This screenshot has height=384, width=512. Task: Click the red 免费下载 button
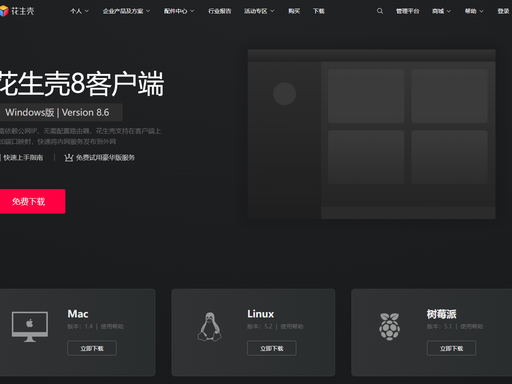click(x=32, y=201)
